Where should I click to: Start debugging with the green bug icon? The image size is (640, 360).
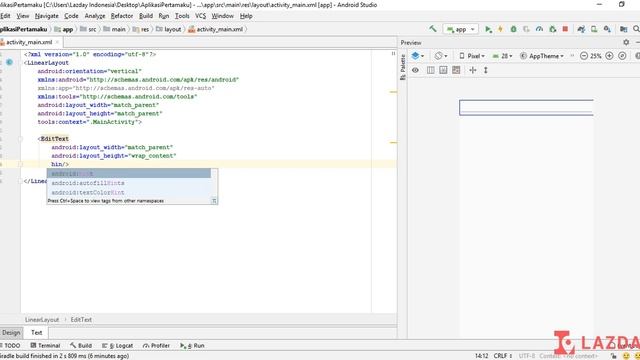pyautogui.click(x=513, y=29)
